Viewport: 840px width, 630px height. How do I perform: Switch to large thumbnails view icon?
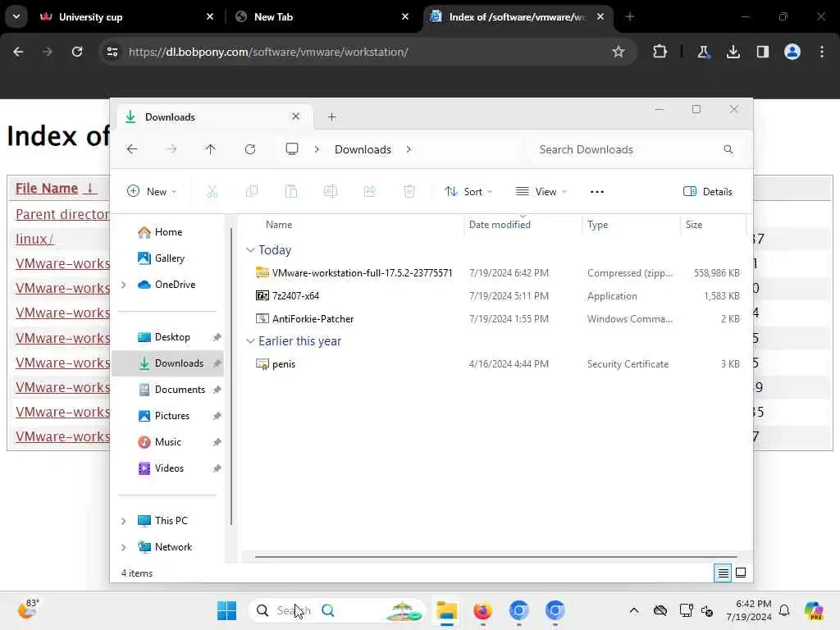pyautogui.click(x=741, y=573)
